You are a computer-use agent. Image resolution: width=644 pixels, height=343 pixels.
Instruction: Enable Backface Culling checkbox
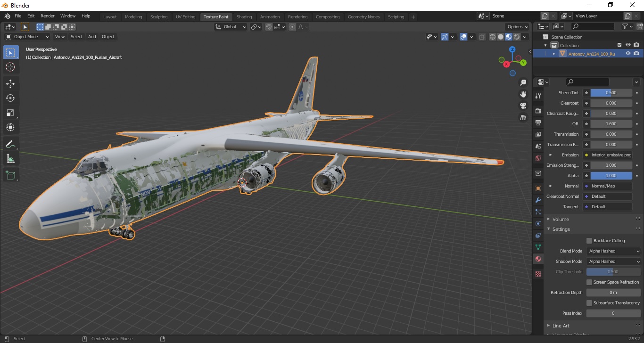click(x=589, y=241)
